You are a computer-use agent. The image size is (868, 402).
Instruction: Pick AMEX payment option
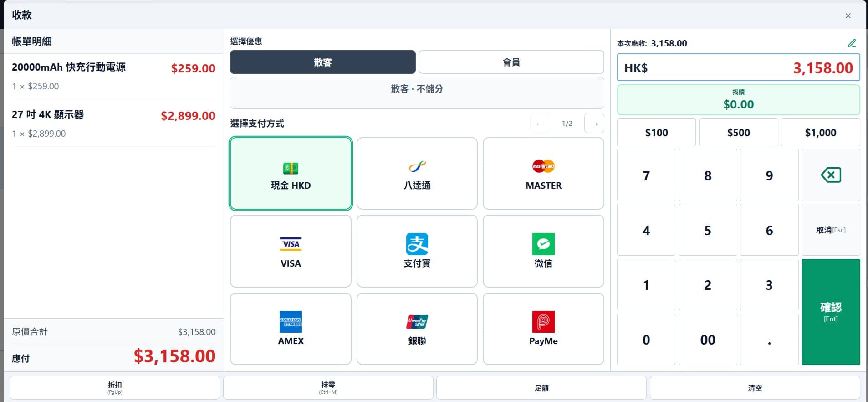pos(291,329)
